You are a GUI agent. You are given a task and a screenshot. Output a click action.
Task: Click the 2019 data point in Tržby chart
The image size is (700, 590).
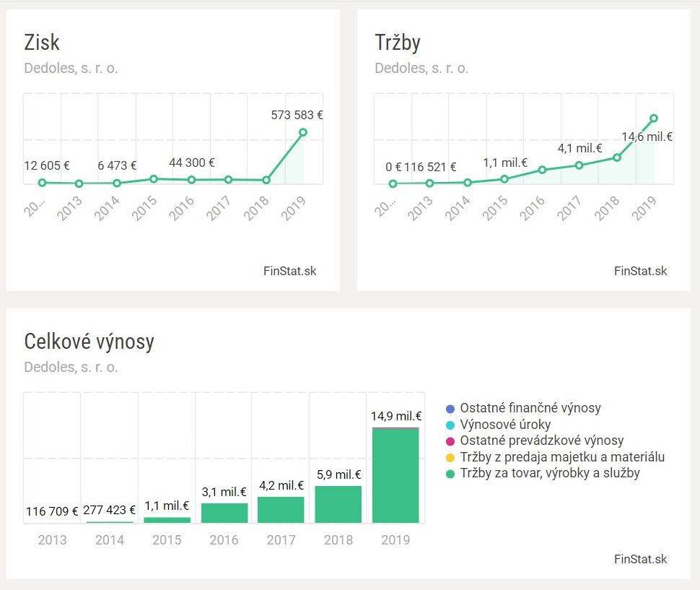click(x=654, y=118)
